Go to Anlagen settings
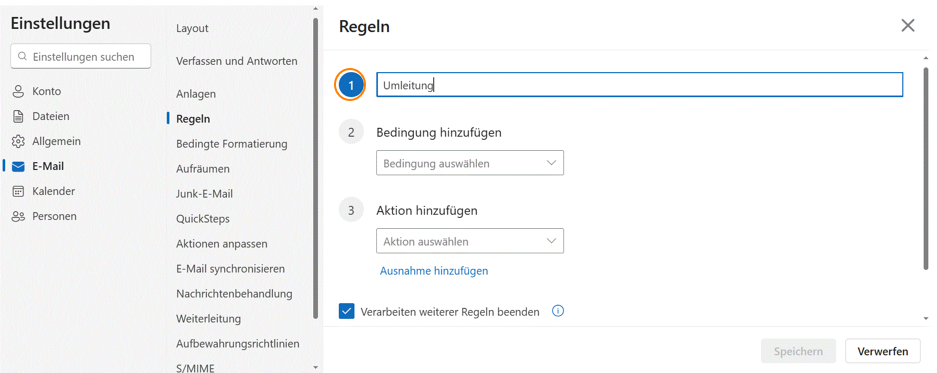Image resolution: width=937 pixels, height=373 pixels. click(196, 94)
